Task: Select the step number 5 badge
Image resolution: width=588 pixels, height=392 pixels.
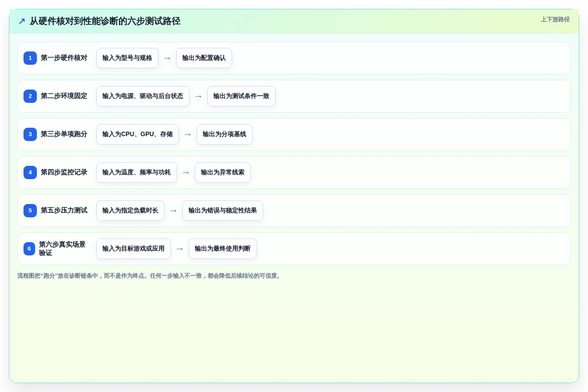Action: [30, 211]
